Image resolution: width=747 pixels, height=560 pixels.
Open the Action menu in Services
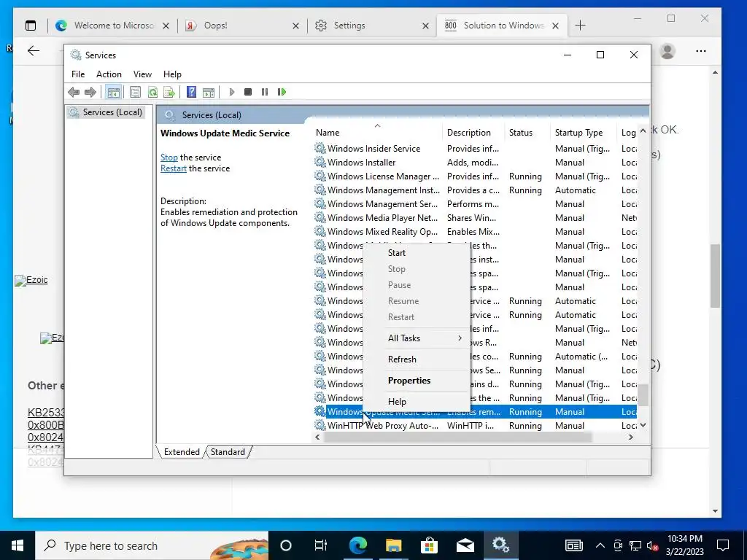(109, 74)
